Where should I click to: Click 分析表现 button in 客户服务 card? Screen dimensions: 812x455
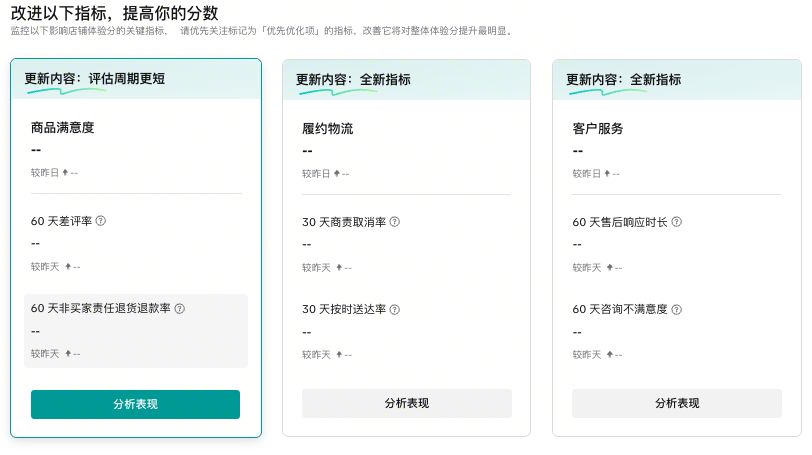pos(677,403)
